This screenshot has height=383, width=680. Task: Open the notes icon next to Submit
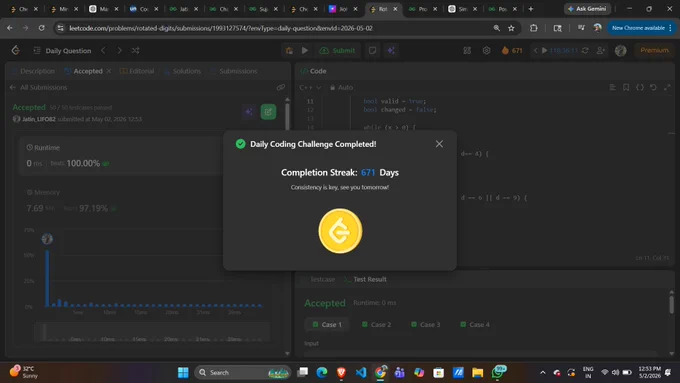click(372, 51)
